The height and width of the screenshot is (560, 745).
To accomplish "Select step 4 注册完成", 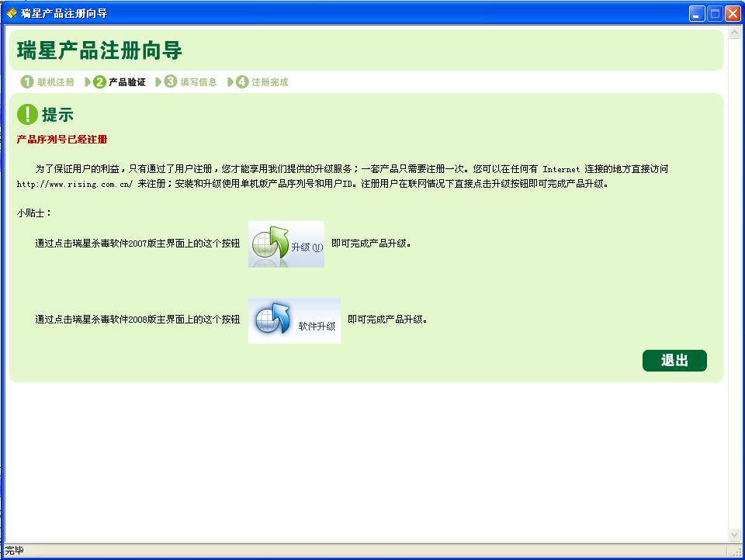I will tap(262, 82).
